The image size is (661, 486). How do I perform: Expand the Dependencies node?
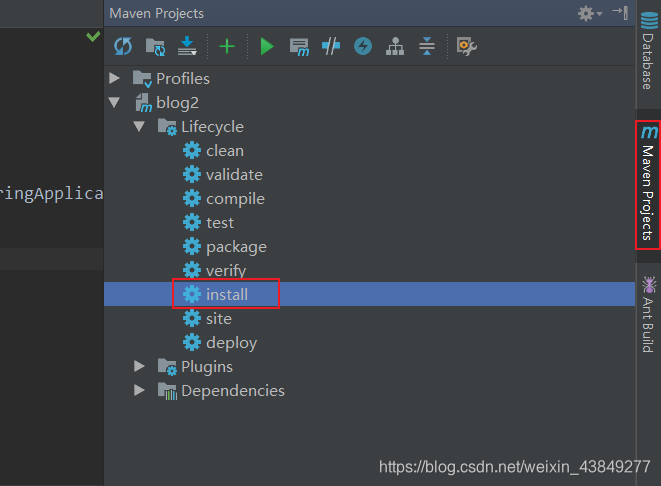tap(139, 390)
